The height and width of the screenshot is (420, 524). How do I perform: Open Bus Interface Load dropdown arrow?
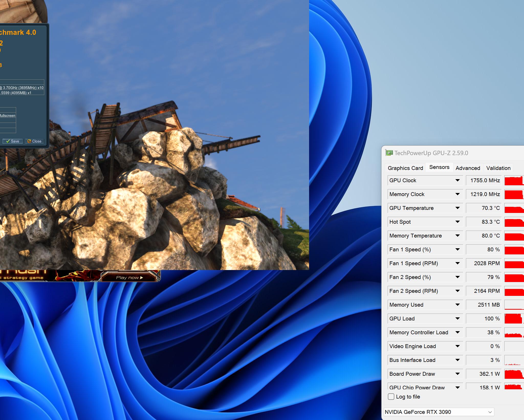point(457,360)
